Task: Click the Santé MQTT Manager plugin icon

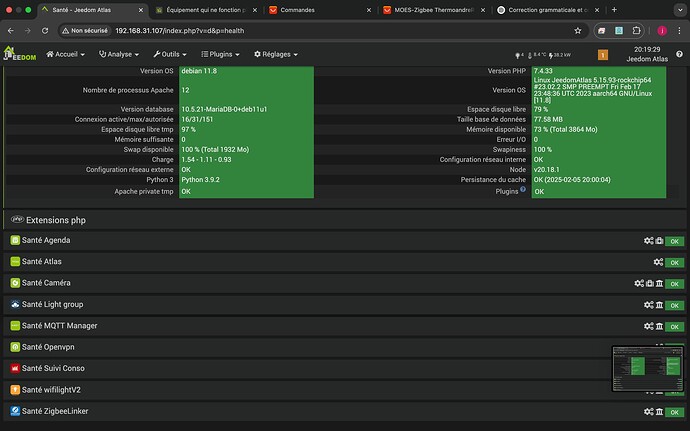Action: (15, 326)
